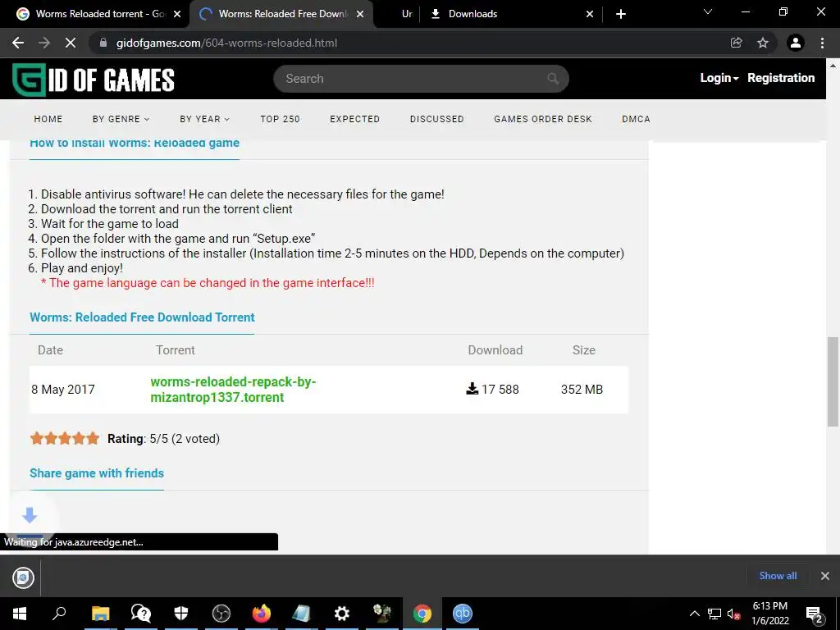Launch Firefox from the taskbar
Screen dimensions: 840x630
[262, 614]
